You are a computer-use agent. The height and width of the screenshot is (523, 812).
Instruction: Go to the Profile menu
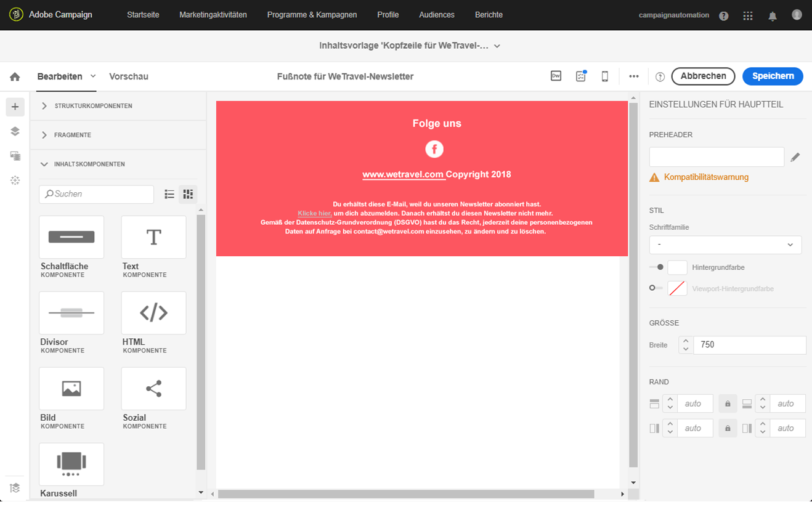[x=388, y=15]
